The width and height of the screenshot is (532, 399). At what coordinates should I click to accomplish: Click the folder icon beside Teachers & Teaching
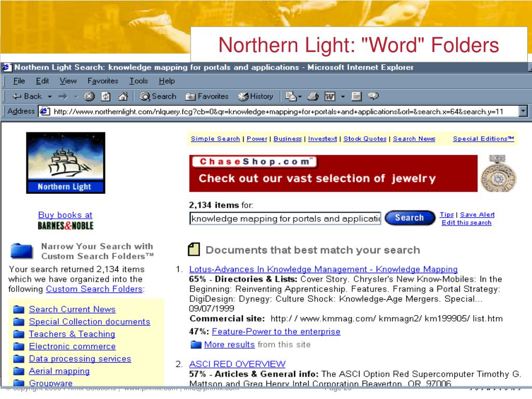pos(19,334)
